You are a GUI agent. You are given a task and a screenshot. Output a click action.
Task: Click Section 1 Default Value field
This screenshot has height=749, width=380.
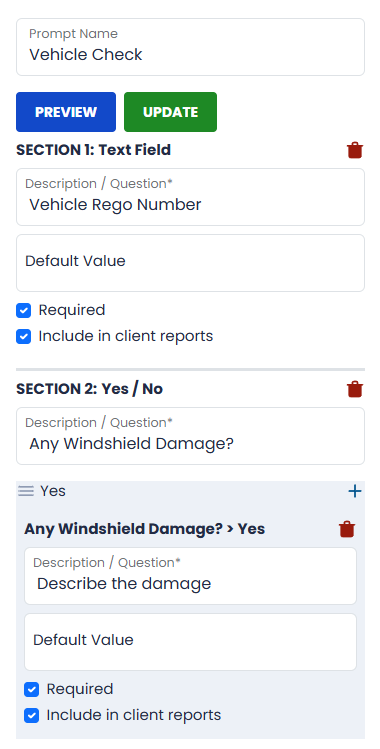(x=190, y=263)
